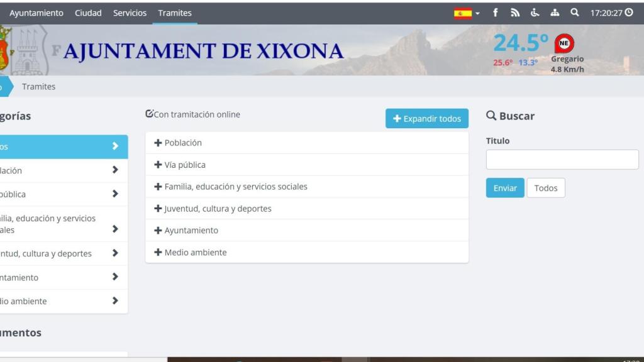Open the Servicios menu item
This screenshot has height=362, width=644.
coord(130,12)
